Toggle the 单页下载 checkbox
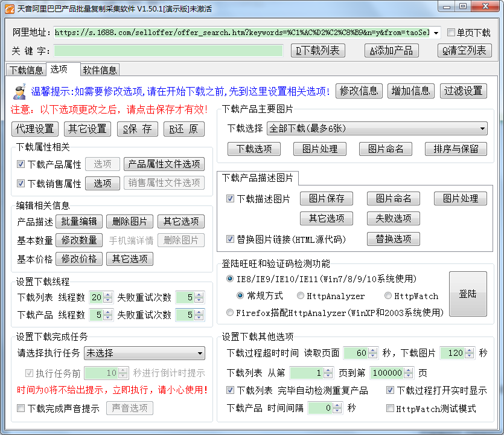Image resolution: width=504 pixels, height=435 pixels. [451, 32]
